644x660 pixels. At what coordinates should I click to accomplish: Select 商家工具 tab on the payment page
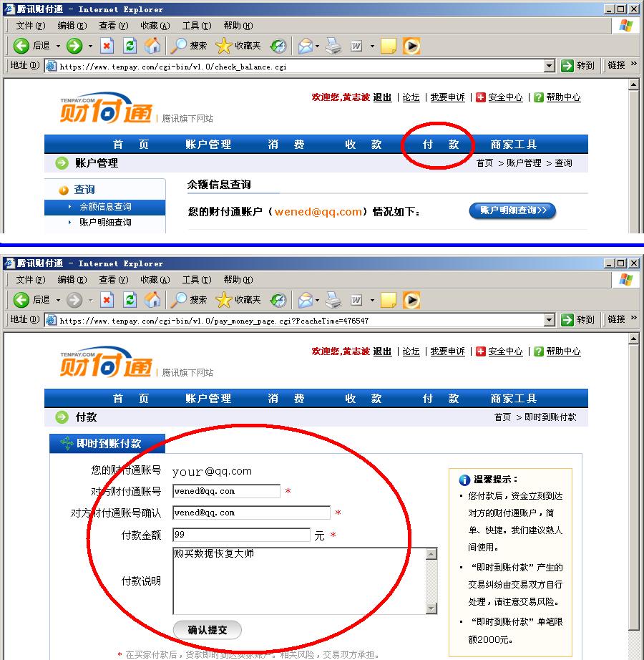tap(514, 399)
